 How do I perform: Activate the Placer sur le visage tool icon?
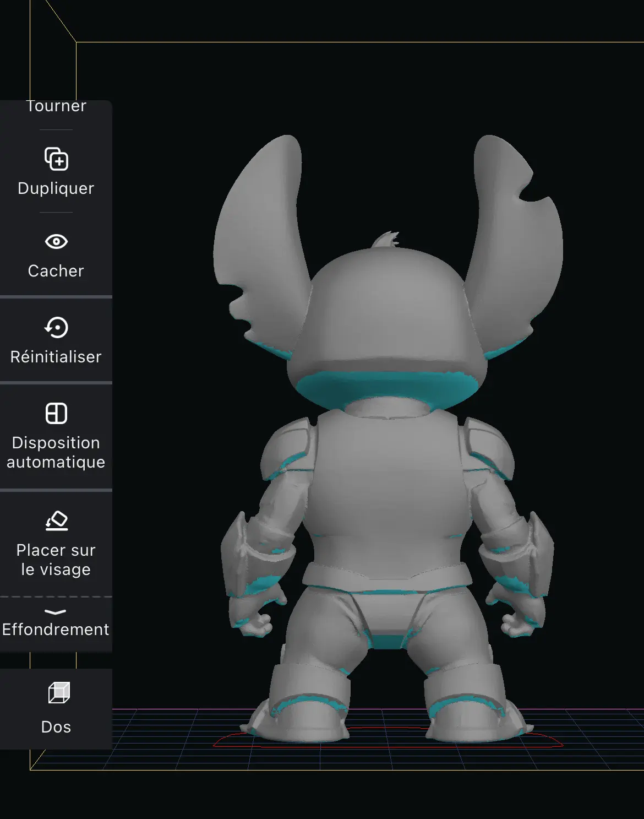(x=56, y=520)
